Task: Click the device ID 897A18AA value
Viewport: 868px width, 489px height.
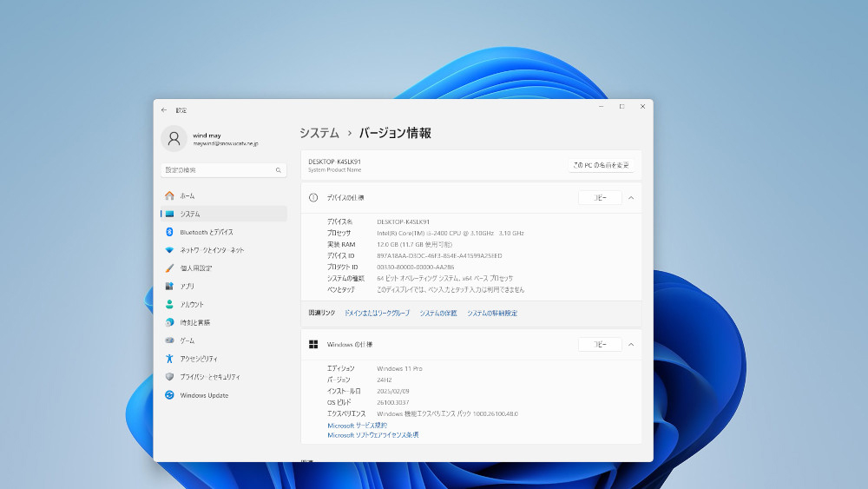Action: (439, 256)
